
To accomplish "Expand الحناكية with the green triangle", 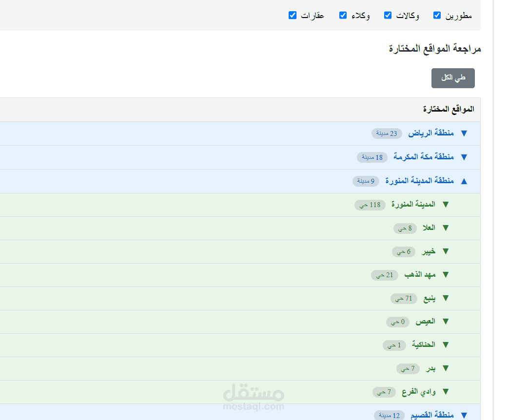I will 446,345.
